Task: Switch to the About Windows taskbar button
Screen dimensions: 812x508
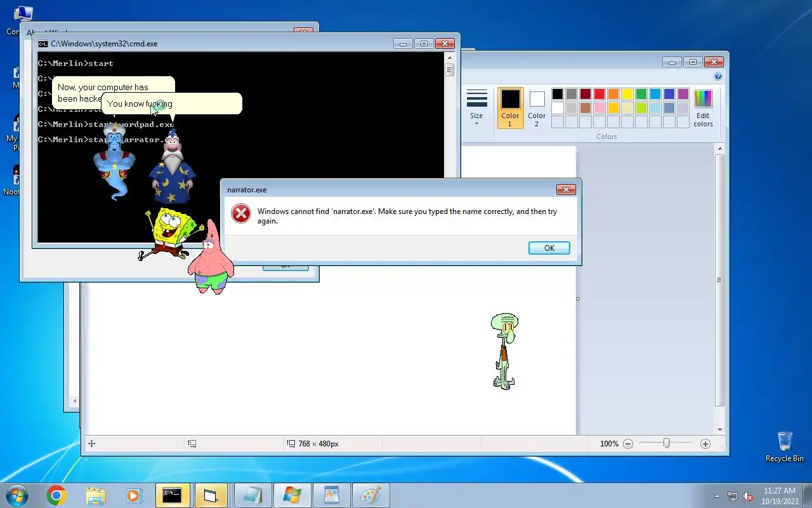Action: pyautogui.click(x=292, y=495)
